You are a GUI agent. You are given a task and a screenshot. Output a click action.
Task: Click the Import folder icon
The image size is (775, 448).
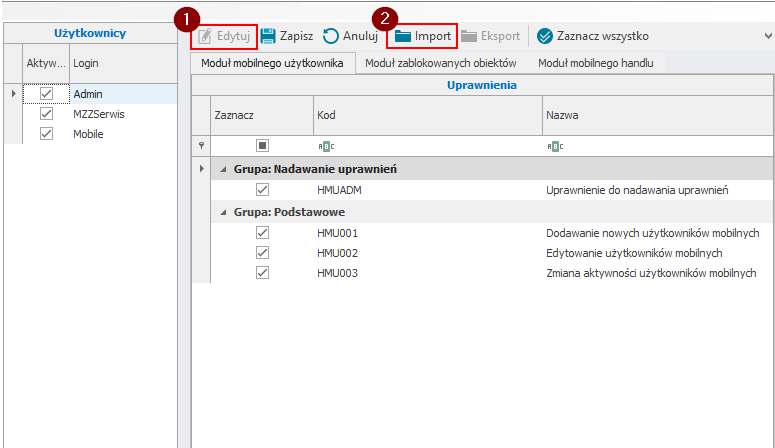click(403, 37)
